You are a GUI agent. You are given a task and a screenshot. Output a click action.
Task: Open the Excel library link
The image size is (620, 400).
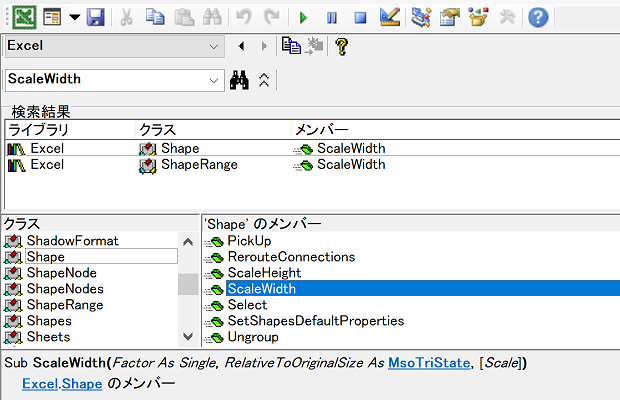(40, 383)
